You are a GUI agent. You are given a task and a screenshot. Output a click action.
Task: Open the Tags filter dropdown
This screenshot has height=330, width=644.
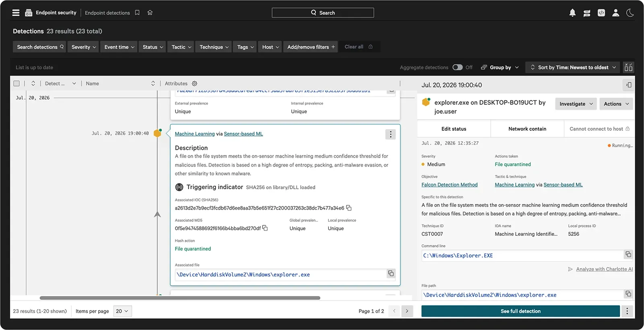pyautogui.click(x=245, y=47)
